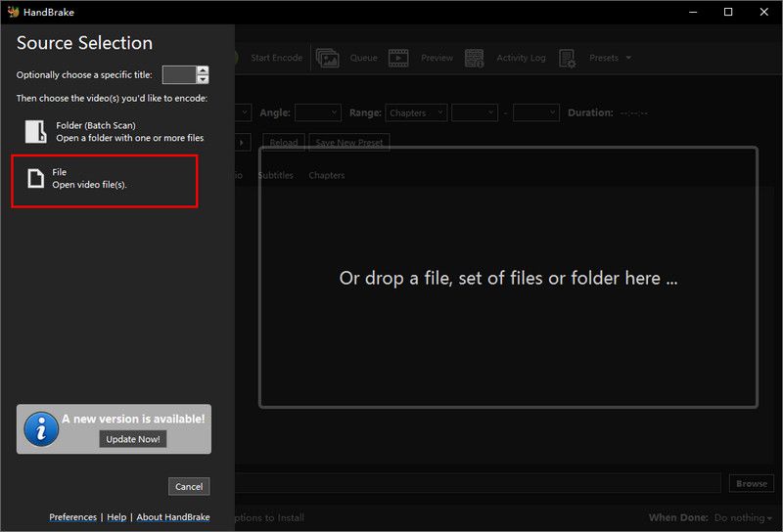Click the Preview film icon
Image resolution: width=783 pixels, height=532 pixels.
(398, 59)
